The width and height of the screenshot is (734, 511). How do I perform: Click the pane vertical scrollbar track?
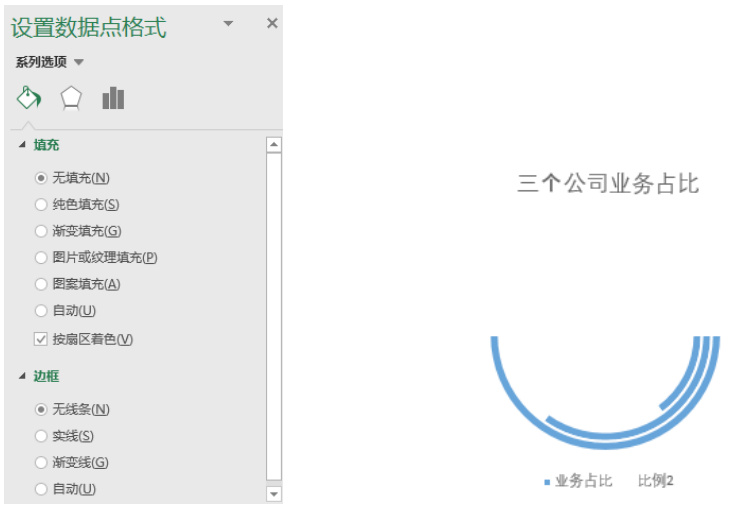[274, 317]
